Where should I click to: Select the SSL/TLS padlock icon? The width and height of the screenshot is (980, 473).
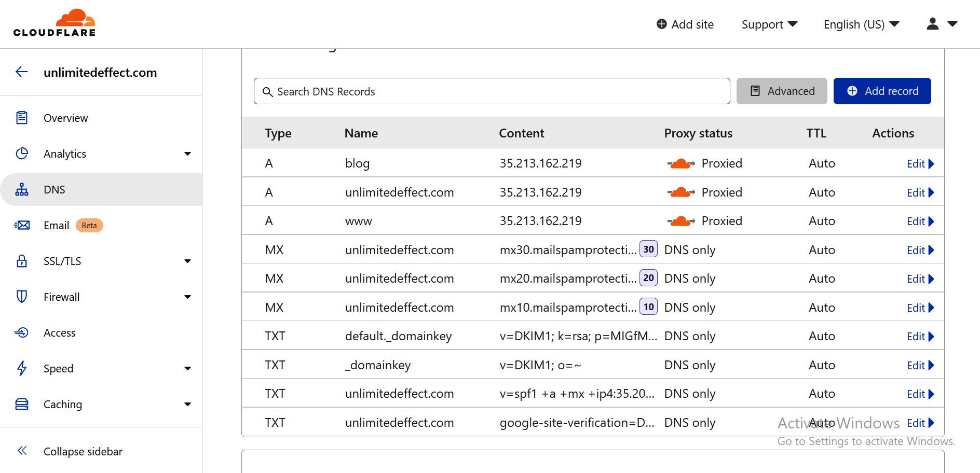22,261
